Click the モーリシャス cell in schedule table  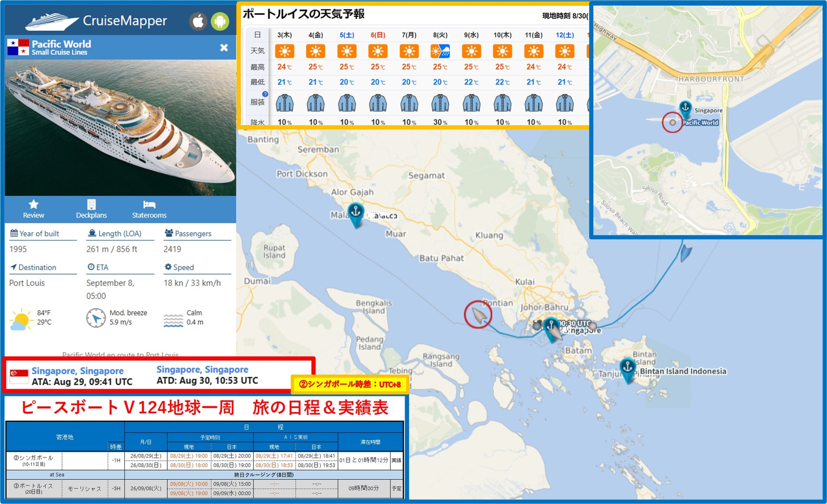(84, 489)
